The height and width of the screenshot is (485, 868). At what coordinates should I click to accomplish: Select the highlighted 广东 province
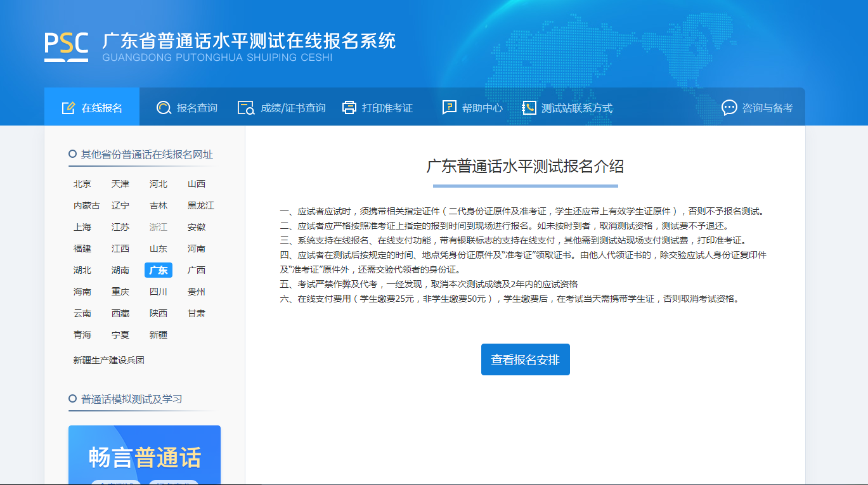159,270
